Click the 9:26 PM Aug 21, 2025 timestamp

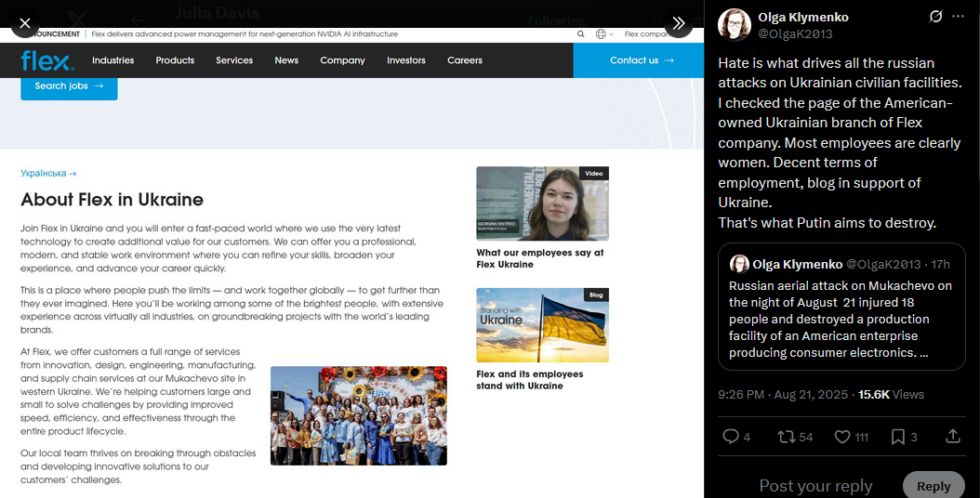click(783, 394)
